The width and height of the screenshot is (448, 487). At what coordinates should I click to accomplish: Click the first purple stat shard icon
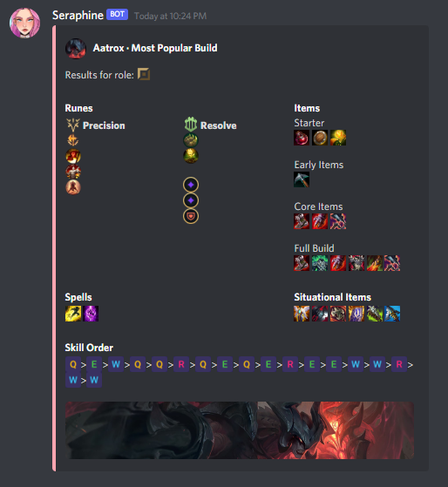(x=191, y=185)
